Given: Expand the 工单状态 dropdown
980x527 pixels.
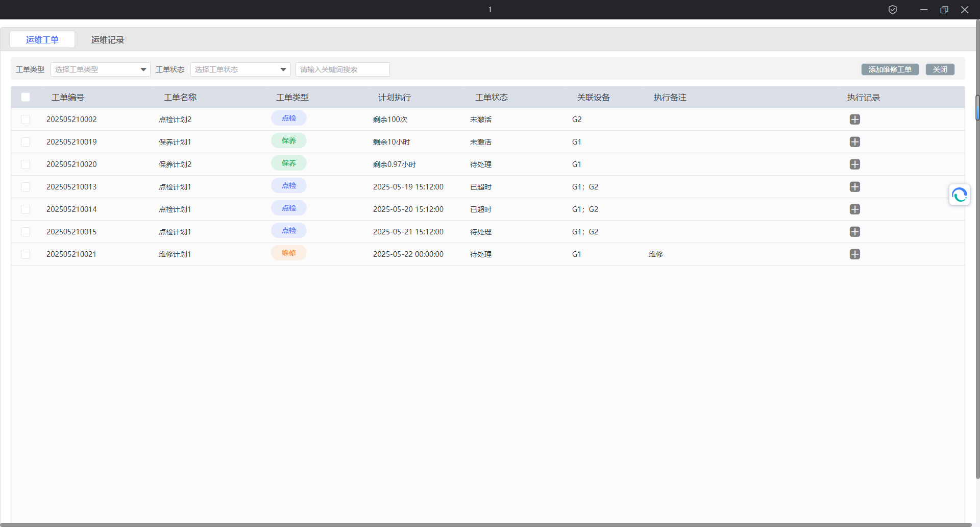Looking at the screenshot, I should (240, 69).
